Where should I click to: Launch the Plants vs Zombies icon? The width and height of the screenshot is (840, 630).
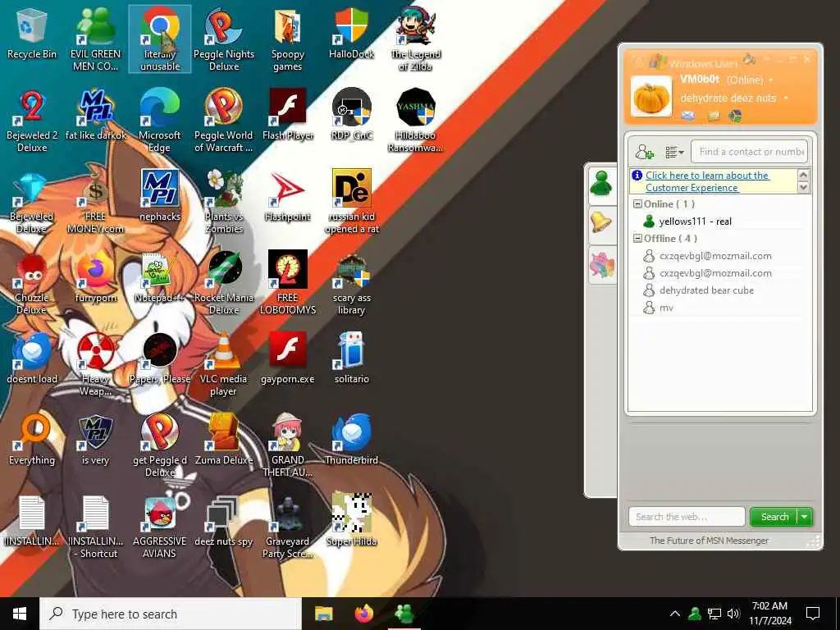[224, 202]
